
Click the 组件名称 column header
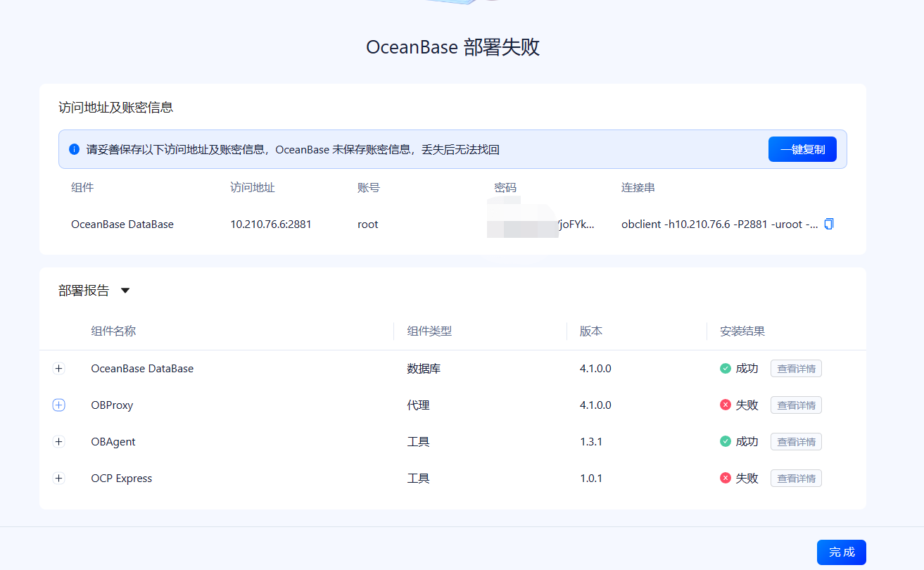pos(113,331)
